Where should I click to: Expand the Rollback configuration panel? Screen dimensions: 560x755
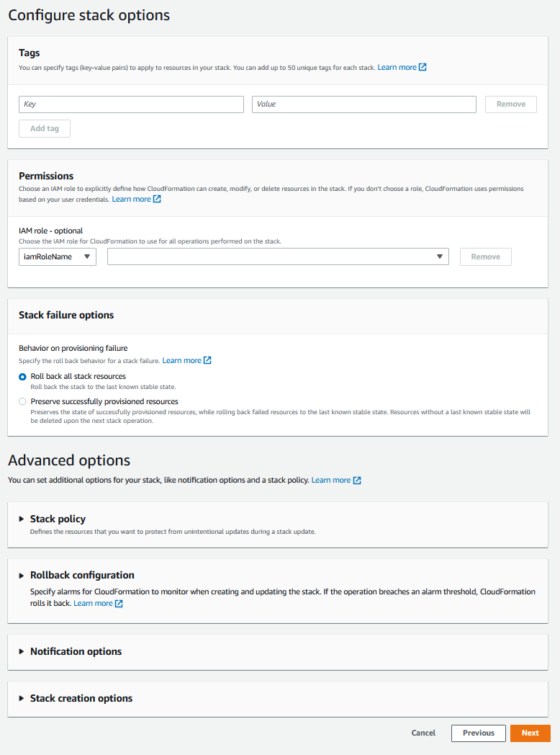tap(21, 575)
